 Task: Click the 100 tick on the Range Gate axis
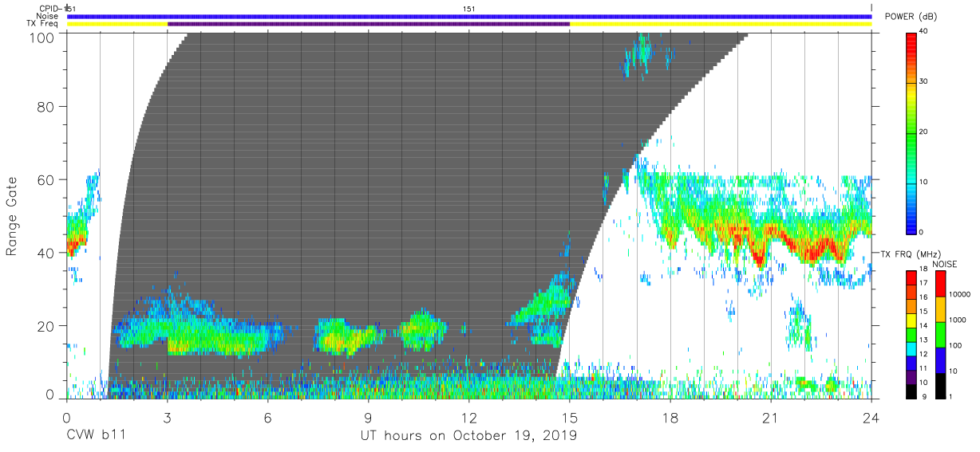point(43,37)
